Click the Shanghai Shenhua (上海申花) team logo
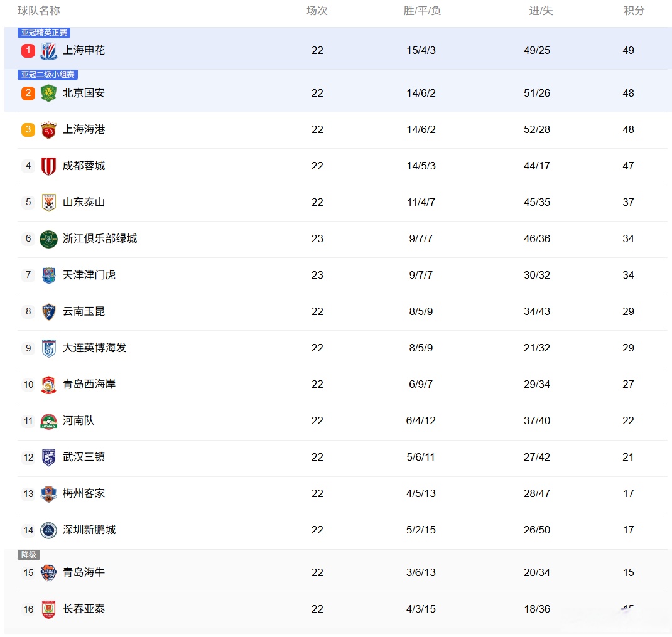Viewport: 672px width, 637px height. pos(48,51)
